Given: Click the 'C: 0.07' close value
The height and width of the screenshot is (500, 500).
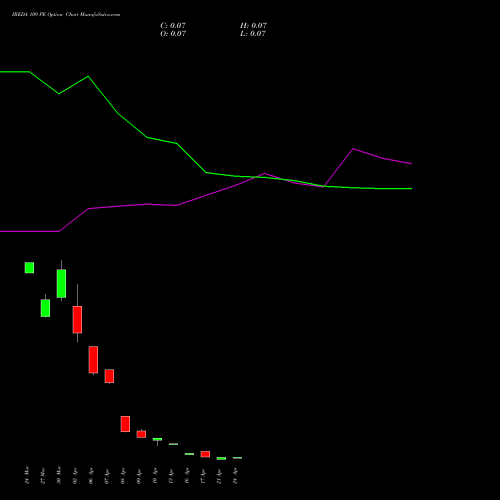Looking at the screenshot, I should tap(173, 26).
